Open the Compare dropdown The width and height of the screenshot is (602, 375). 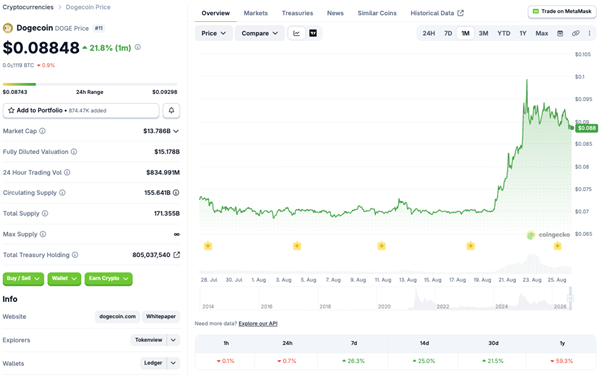pyautogui.click(x=260, y=33)
